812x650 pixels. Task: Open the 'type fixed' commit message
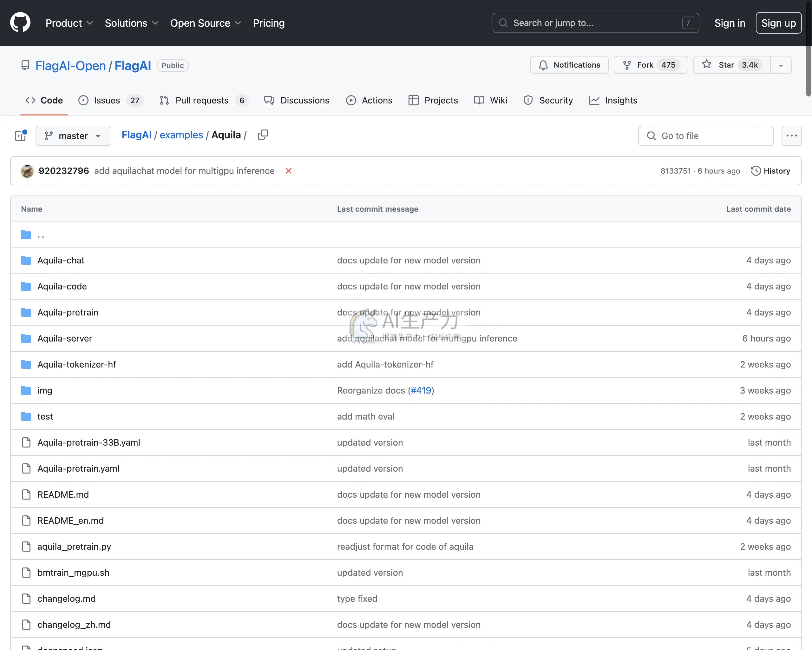pos(357,598)
